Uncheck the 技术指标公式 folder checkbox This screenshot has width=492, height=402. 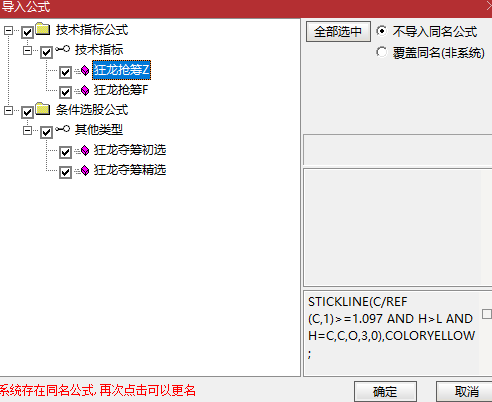(x=27, y=32)
